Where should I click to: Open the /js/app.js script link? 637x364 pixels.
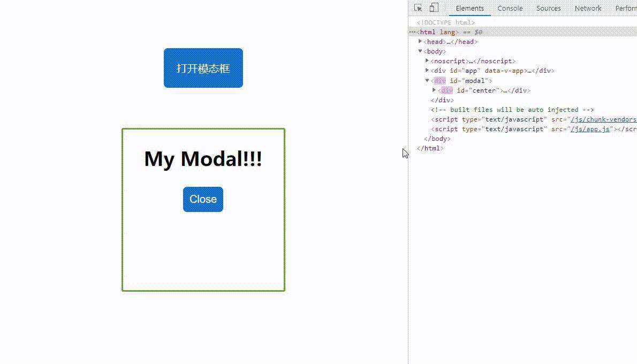[590, 129]
